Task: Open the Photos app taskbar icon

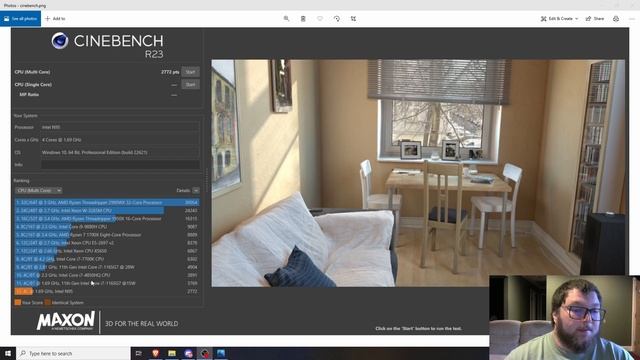Action: pos(221,353)
